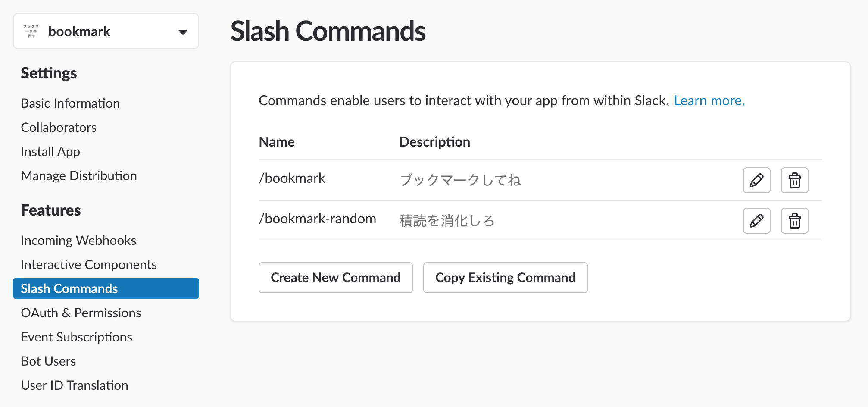Go to Collaborators page
The height and width of the screenshot is (407, 868).
coord(59,128)
